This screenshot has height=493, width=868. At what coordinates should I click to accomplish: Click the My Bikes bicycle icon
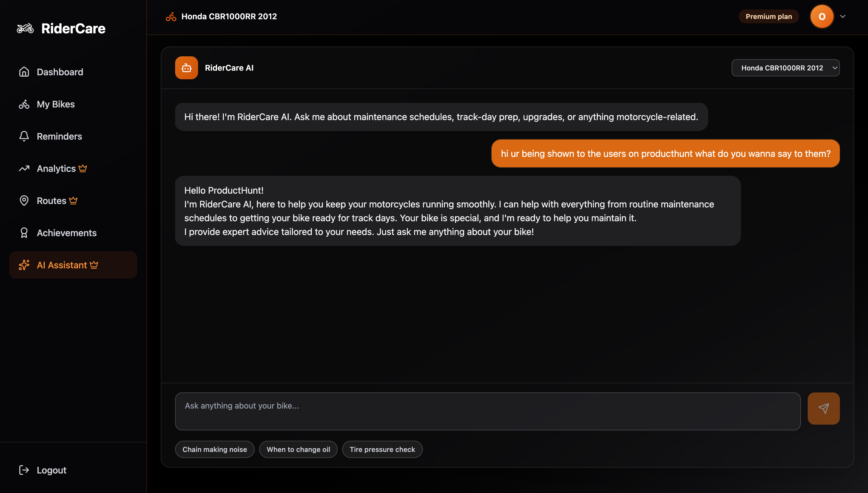tap(24, 104)
